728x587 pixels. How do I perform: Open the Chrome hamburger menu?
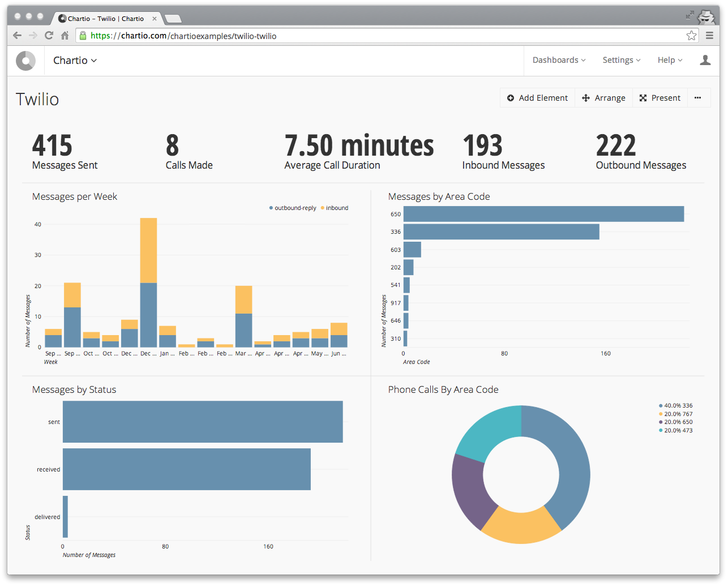[x=709, y=36]
